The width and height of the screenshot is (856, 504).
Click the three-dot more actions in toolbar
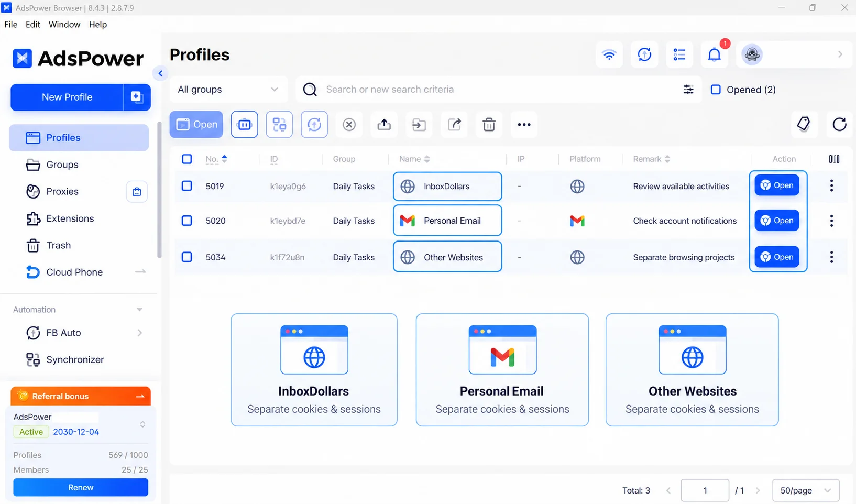pos(524,125)
